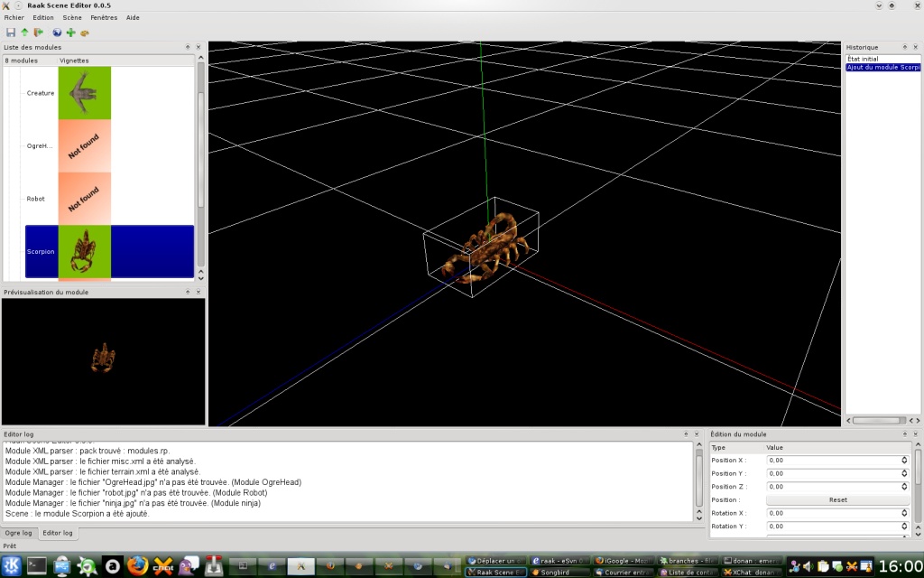Viewport: 924px width, 578px height.
Task: Click the green up arrow toolbar icon
Action: [x=24, y=33]
